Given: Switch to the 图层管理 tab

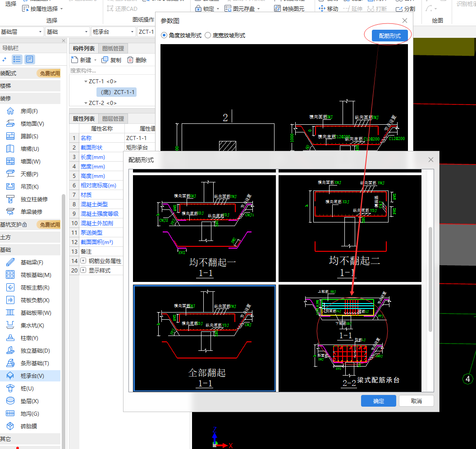Looking at the screenshot, I should click(x=113, y=118).
